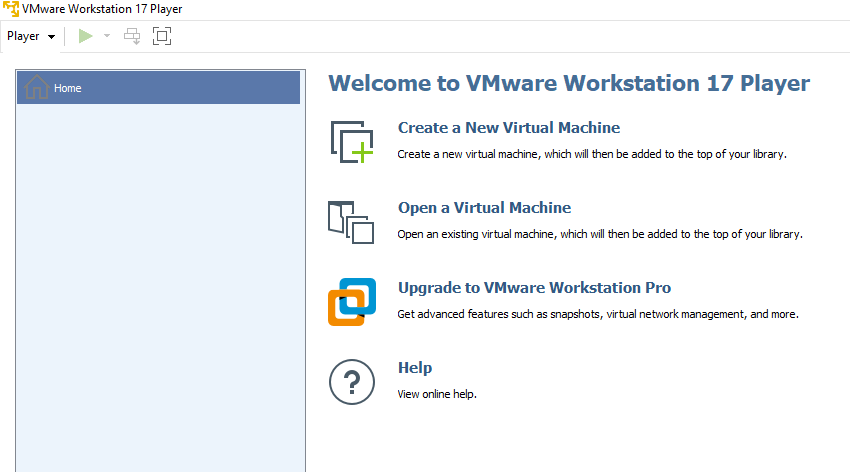Click the Open a Virtual Machine heading
This screenshot has width=850, height=472.
point(484,208)
